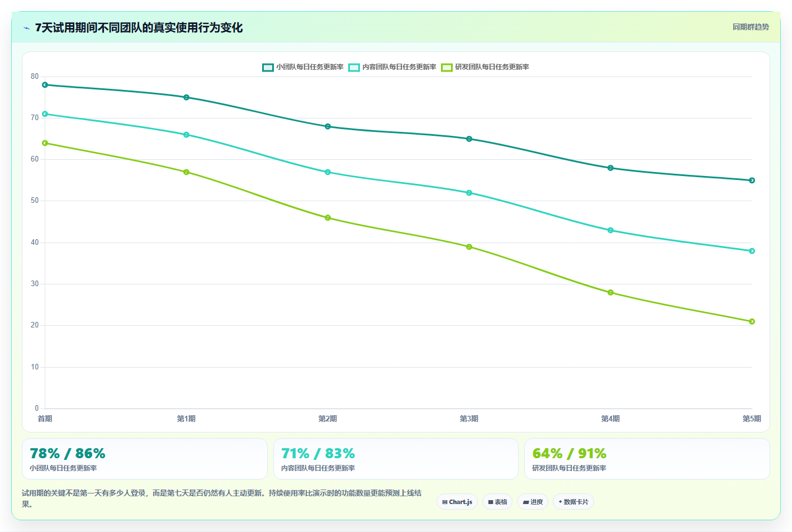Select the small-team data point at 第4期
The width and height of the screenshot is (792, 532).
pos(610,168)
